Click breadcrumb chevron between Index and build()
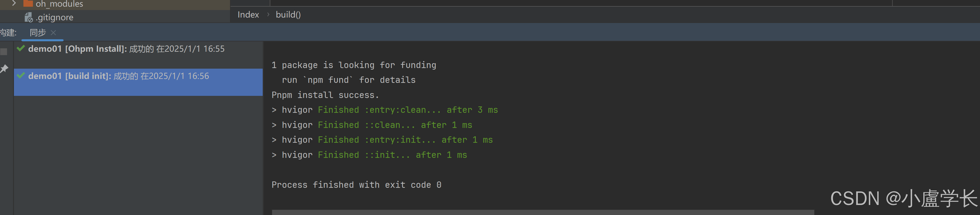The height and width of the screenshot is (215, 980). [268, 15]
